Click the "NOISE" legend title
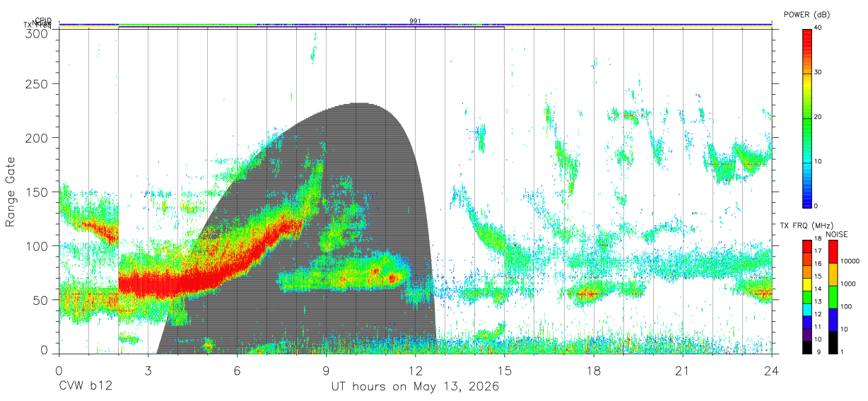 pyautogui.click(x=836, y=234)
